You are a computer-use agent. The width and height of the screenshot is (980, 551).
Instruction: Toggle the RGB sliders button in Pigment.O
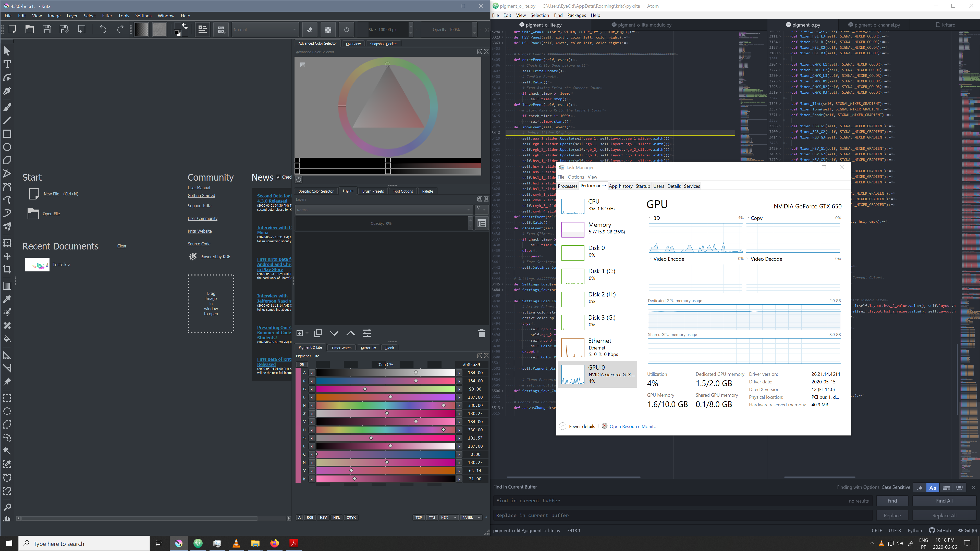click(310, 518)
